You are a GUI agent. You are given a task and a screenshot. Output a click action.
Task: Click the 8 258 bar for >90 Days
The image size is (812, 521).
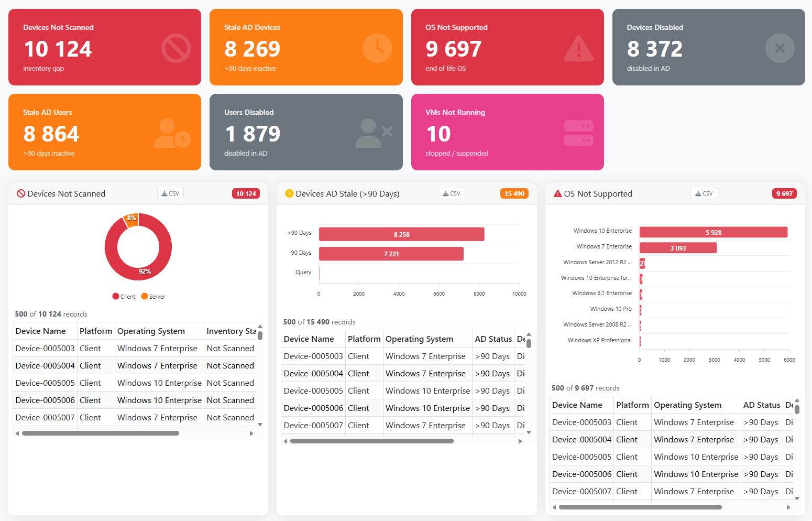click(x=401, y=234)
